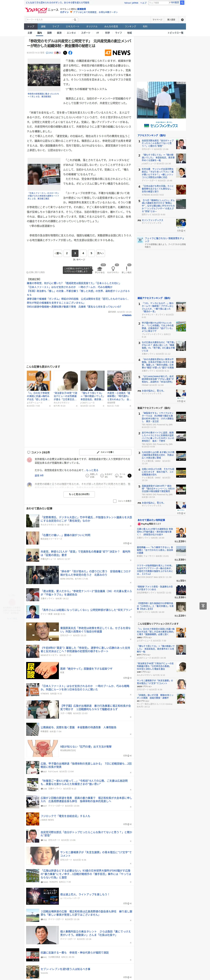Open the マイページ link
Viewport: 210px width, 980px height.
157,20
